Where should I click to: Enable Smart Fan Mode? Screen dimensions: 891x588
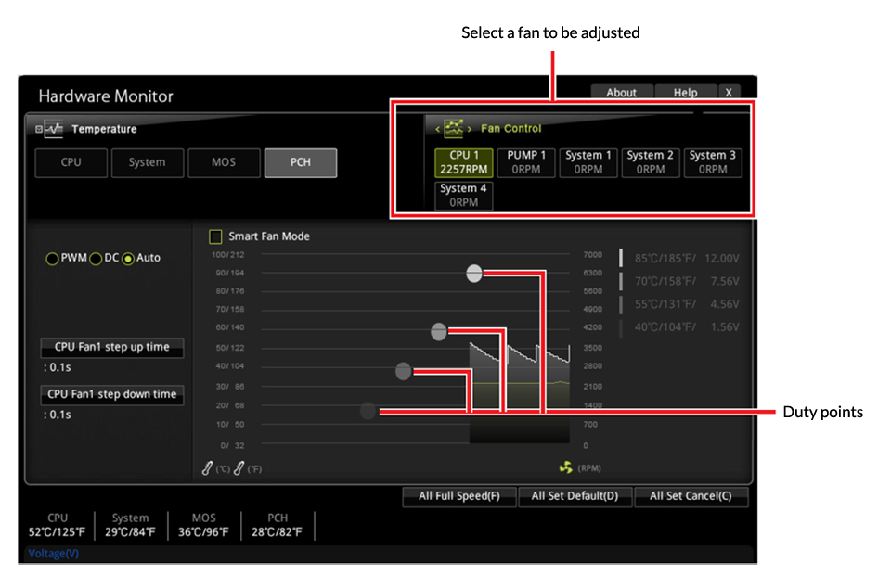pos(213,236)
